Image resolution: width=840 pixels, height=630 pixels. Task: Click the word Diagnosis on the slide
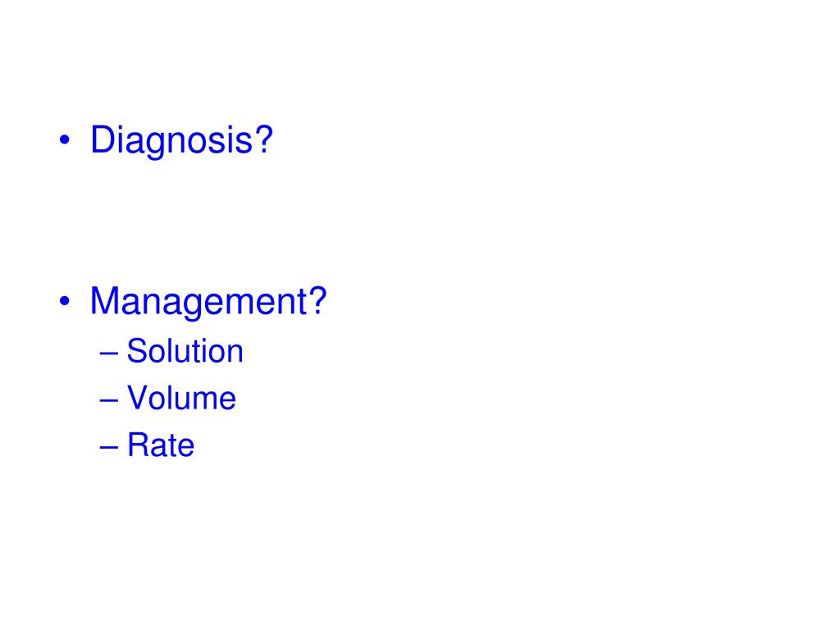171,141
